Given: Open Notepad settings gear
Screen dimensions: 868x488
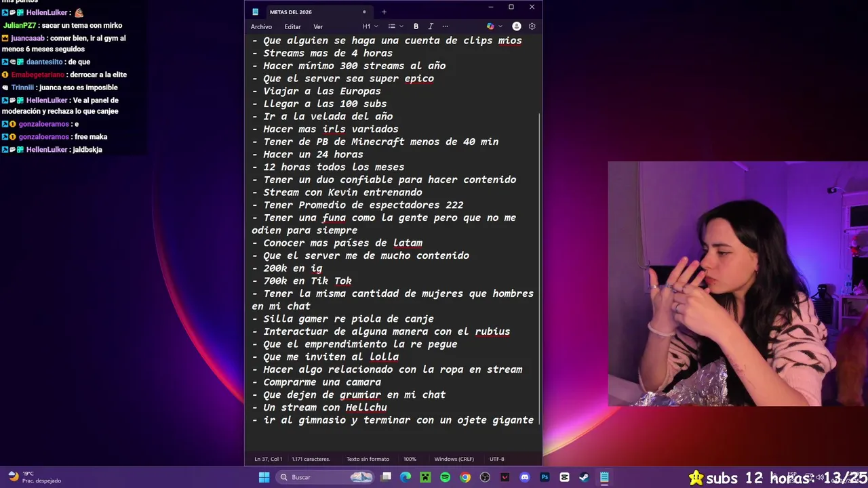Looking at the screenshot, I should pos(532,26).
